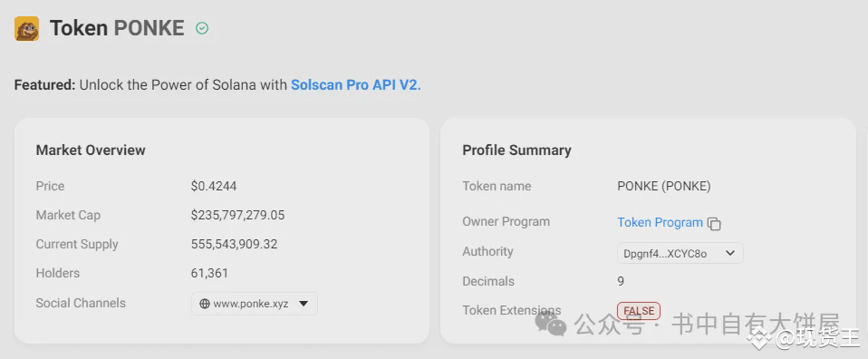Click the FALSE Token Extensions badge

pyautogui.click(x=639, y=311)
